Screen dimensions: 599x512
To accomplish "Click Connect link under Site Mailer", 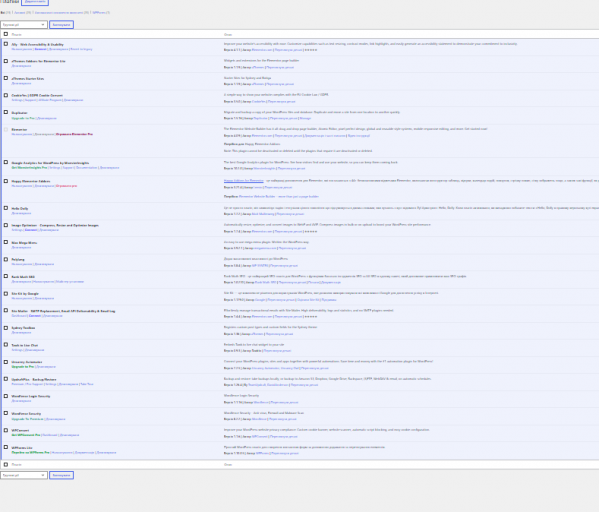I will [35, 316].
